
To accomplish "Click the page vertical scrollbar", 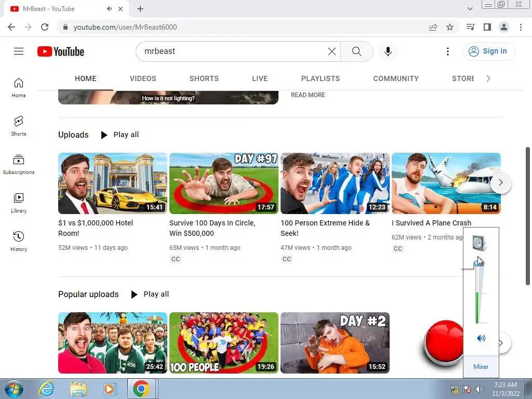I will click(x=528, y=216).
